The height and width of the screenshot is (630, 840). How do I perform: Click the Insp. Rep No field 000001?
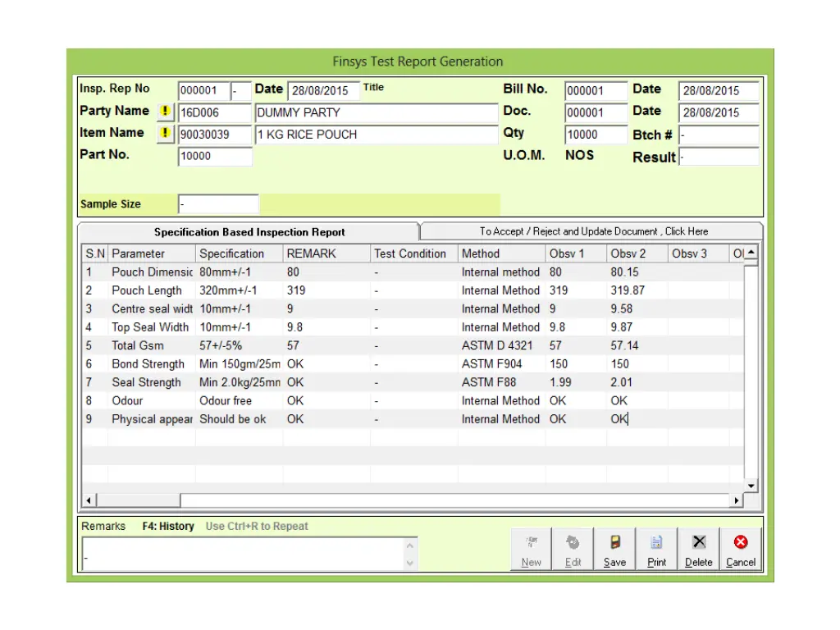click(204, 90)
